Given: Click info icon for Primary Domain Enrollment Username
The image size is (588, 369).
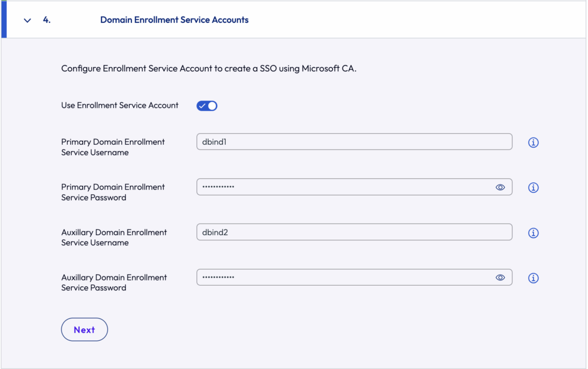Looking at the screenshot, I should [533, 143].
